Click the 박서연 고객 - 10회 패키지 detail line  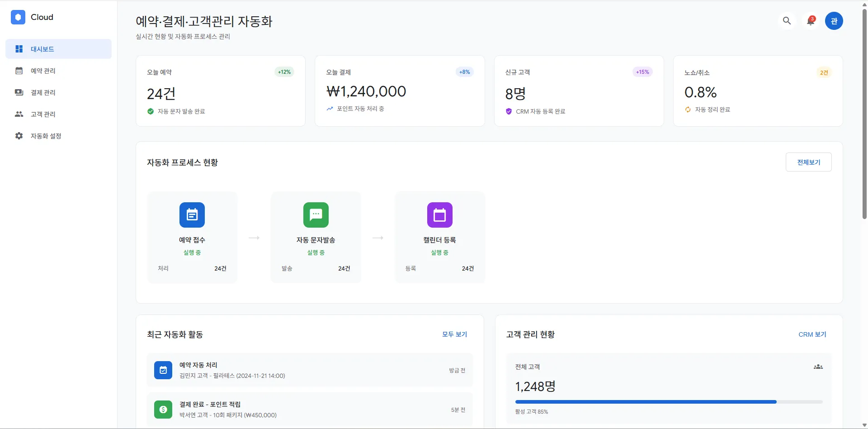[x=228, y=415]
